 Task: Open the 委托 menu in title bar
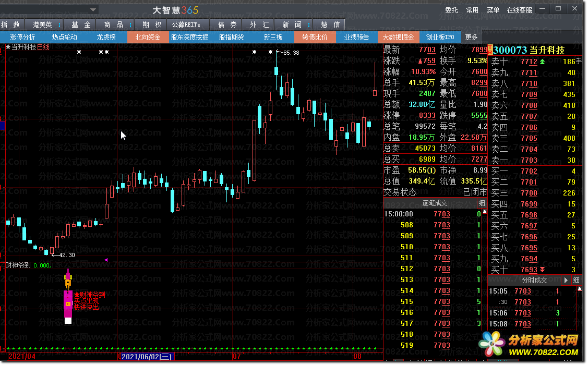pyautogui.click(x=451, y=10)
